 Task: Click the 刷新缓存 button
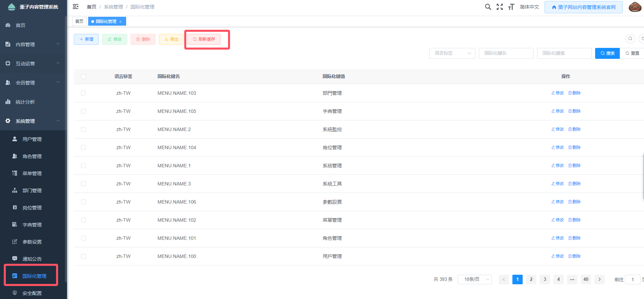(x=204, y=39)
